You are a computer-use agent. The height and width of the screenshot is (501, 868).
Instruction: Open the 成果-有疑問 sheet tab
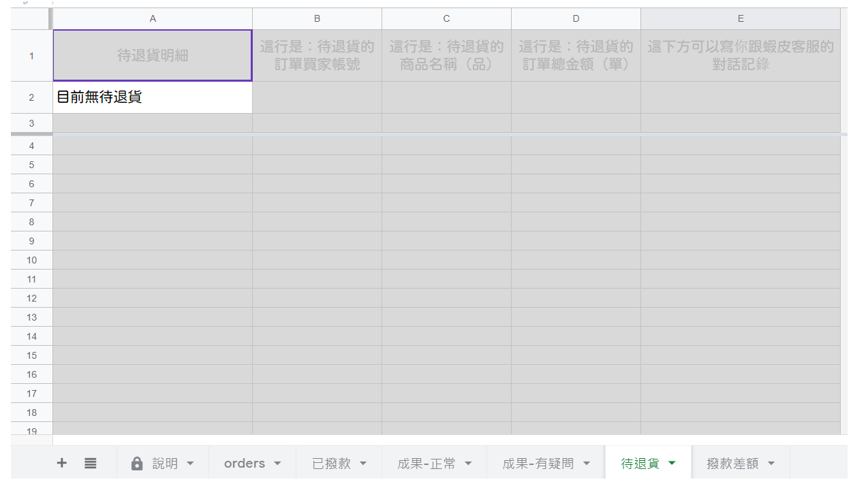pyautogui.click(x=538, y=464)
